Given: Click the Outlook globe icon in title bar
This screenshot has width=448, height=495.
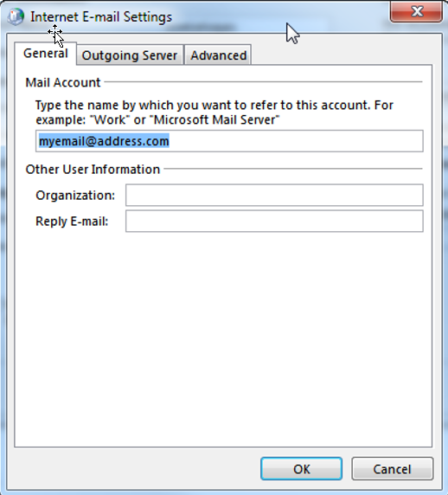Looking at the screenshot, I should click(16, 16).
